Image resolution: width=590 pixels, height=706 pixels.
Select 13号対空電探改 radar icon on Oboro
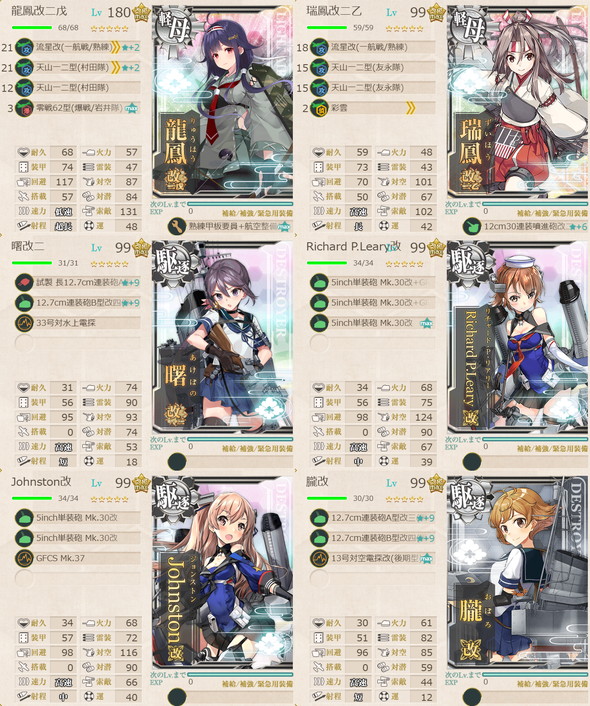tap(318, 558)
